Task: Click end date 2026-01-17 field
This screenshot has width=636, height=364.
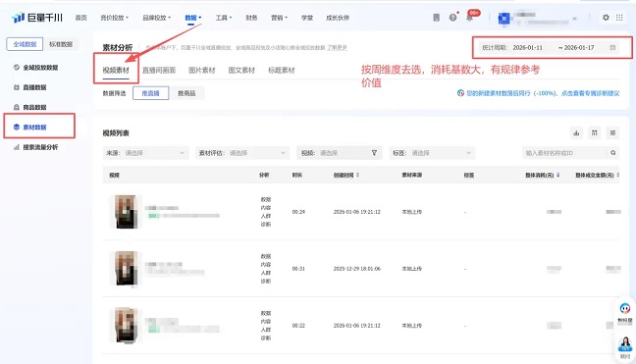Action: [x=579, y=47]
